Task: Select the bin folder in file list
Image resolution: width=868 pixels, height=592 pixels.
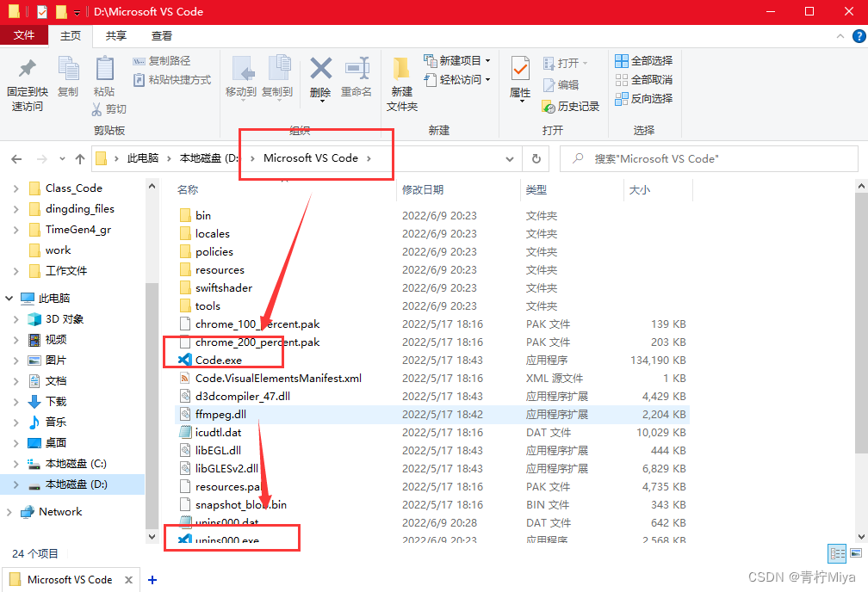Action: click(x=203, y=216)
